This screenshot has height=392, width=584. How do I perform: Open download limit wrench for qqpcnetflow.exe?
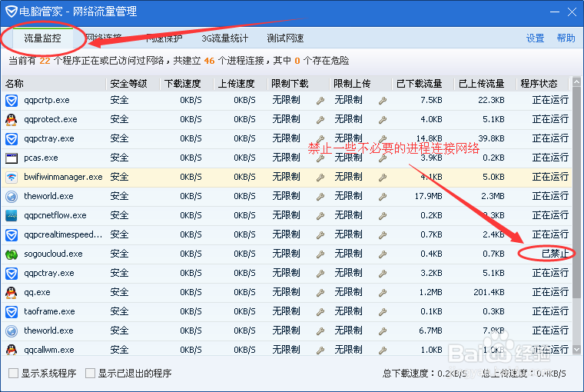pyautogui.click(x=320, y=216)
